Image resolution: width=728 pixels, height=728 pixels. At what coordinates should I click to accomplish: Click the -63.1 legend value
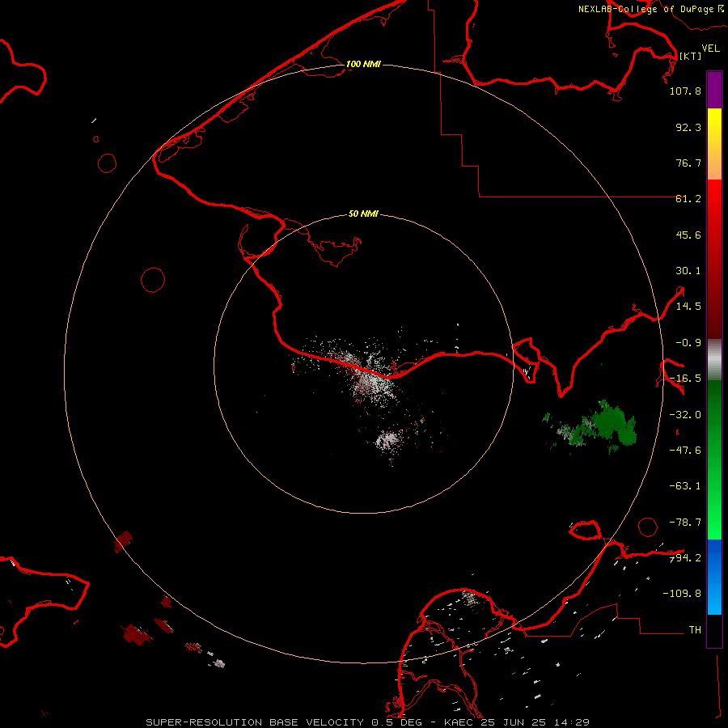pyautogui.click(x=685, y=486)
